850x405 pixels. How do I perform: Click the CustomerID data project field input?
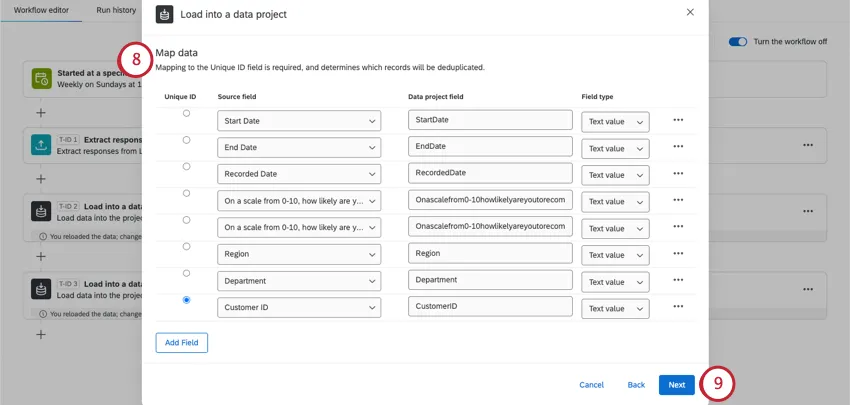489,307
